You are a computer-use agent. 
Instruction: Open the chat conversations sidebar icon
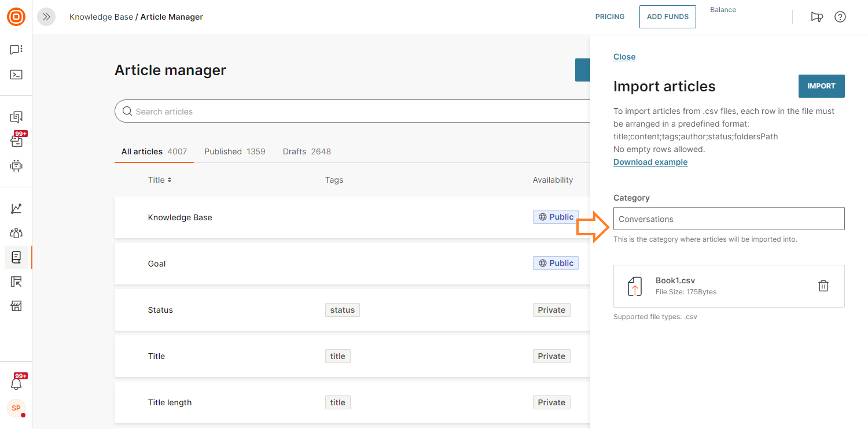(x=16, y=50)
